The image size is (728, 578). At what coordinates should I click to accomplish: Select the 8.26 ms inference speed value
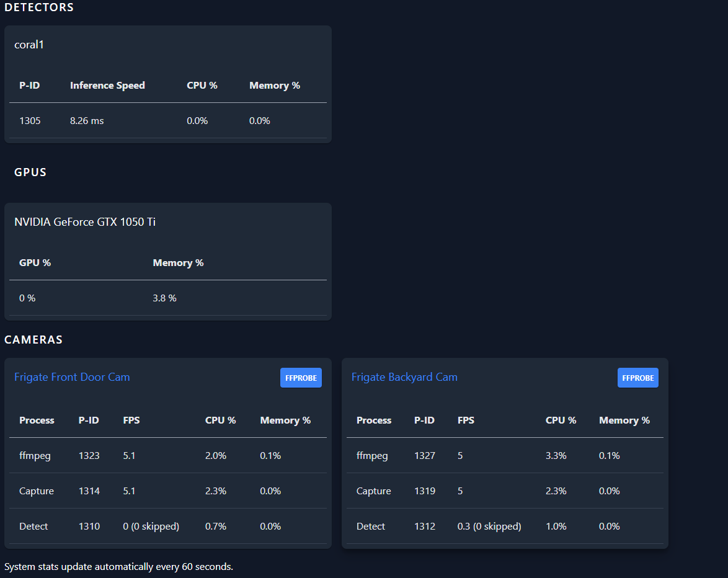87,121
